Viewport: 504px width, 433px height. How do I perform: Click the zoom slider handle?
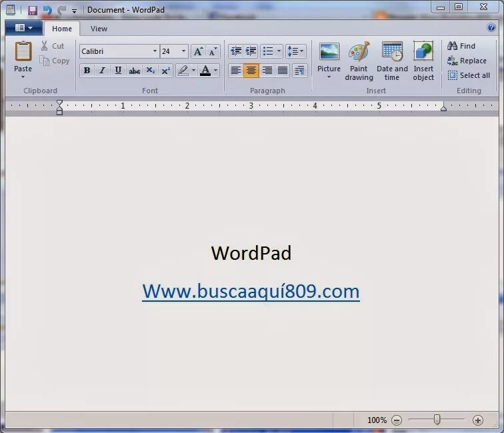point(437,420)
